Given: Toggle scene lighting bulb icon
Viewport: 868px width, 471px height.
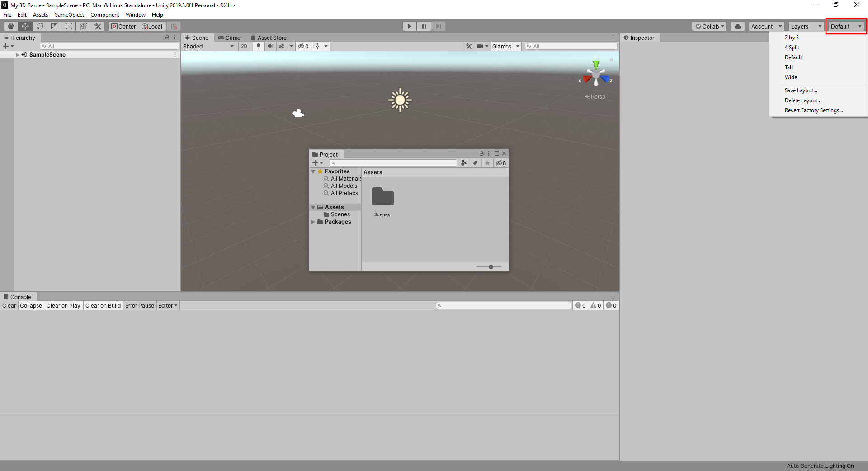Looking at the screenshot, I should click(x=259, y=46).
